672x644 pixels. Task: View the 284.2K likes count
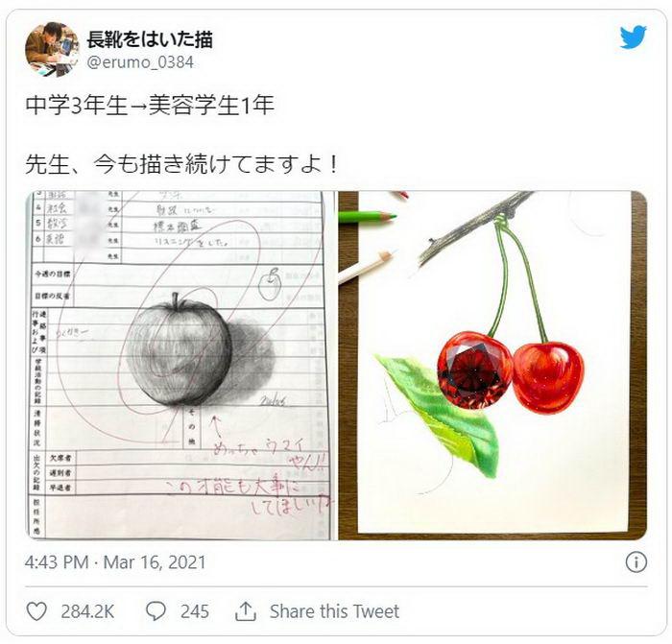87,611
